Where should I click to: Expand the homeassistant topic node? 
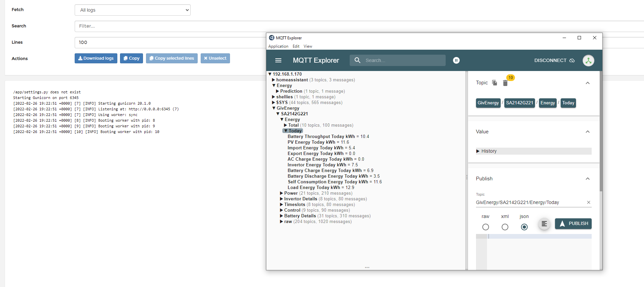click(x=274, y=80)
